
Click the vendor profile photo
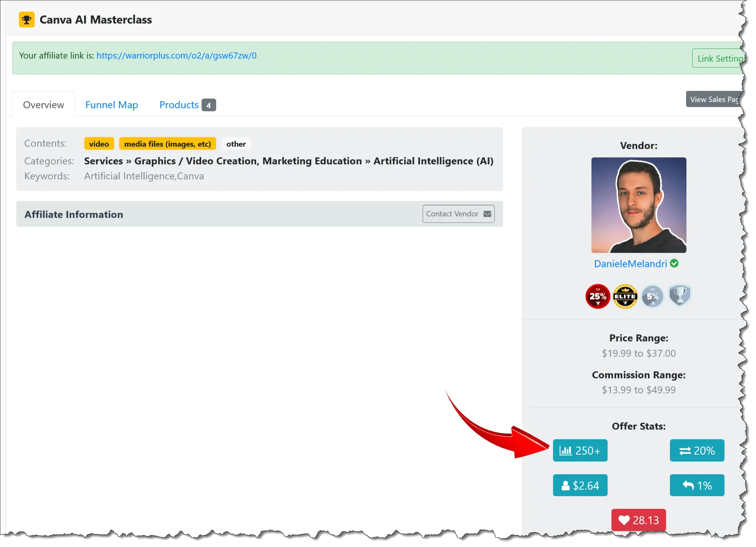[638, 205]
